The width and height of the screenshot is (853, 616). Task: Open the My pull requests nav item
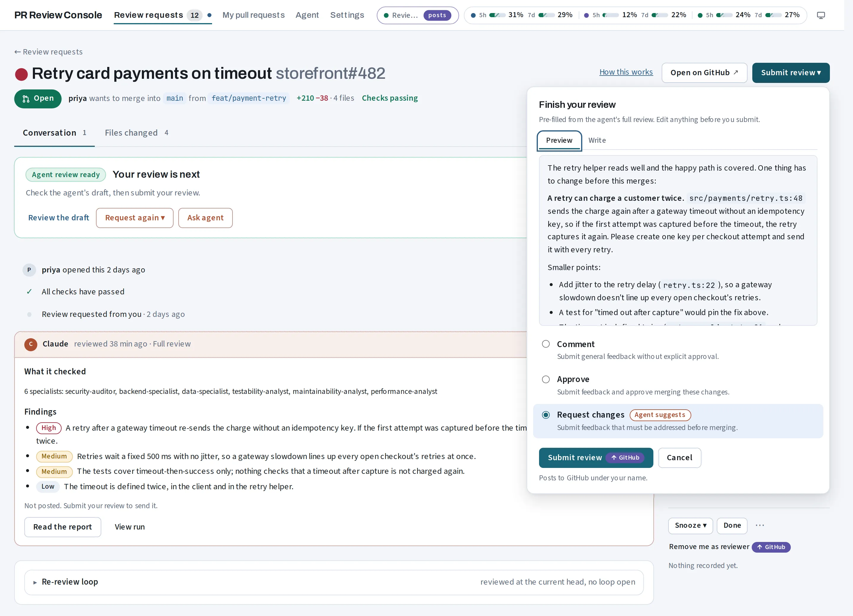(x=254, y=15)
